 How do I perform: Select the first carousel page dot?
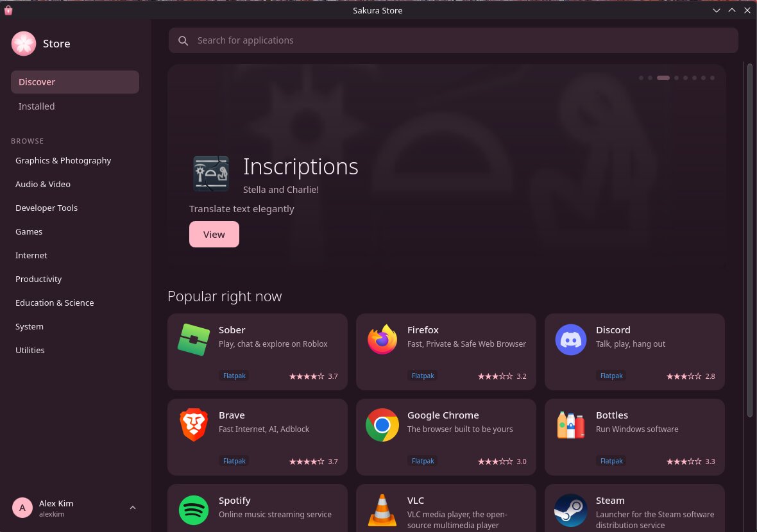click(x=641, y=78)
